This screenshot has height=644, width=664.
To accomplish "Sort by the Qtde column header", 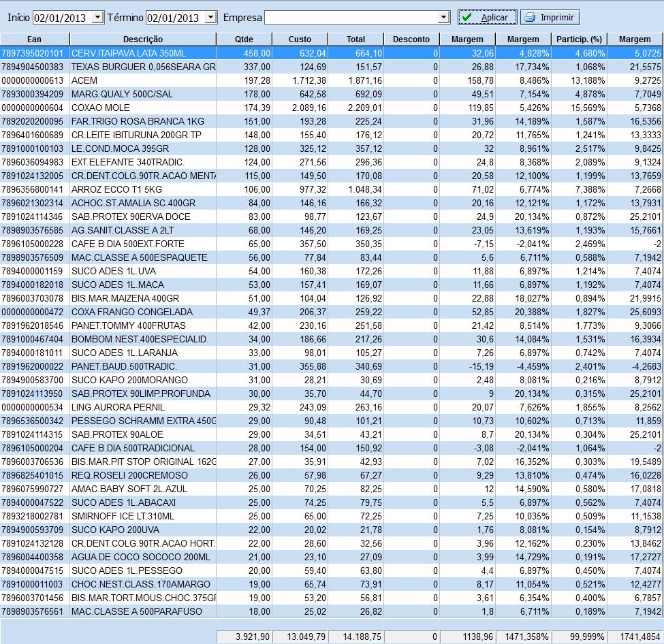I will click(244, 39).
